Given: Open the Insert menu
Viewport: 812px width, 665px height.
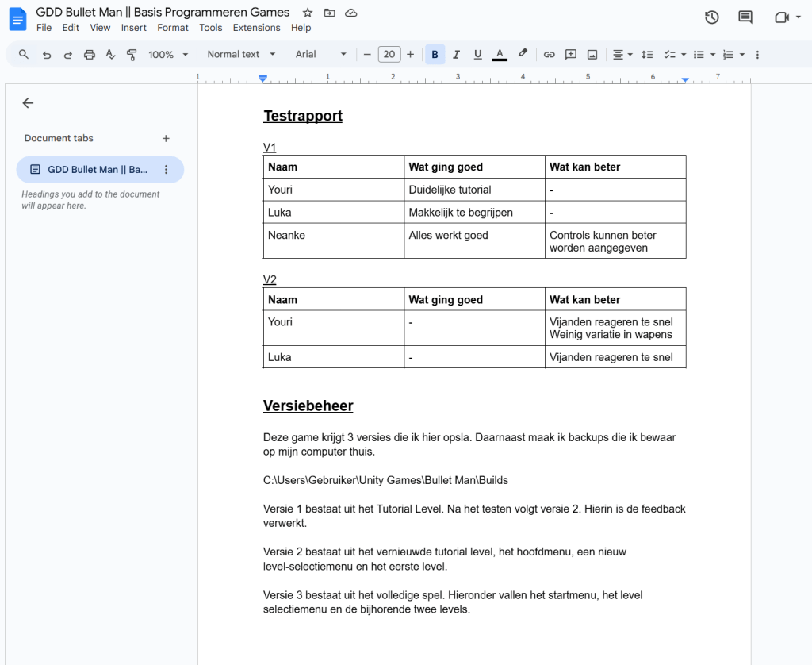Looking at the screenshot, I should click(133, 28).
